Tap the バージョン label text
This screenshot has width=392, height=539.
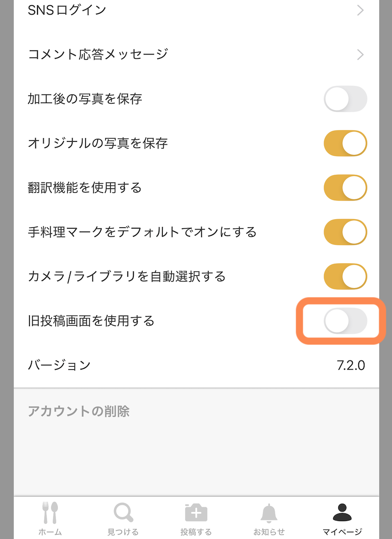tap(59, 365)
